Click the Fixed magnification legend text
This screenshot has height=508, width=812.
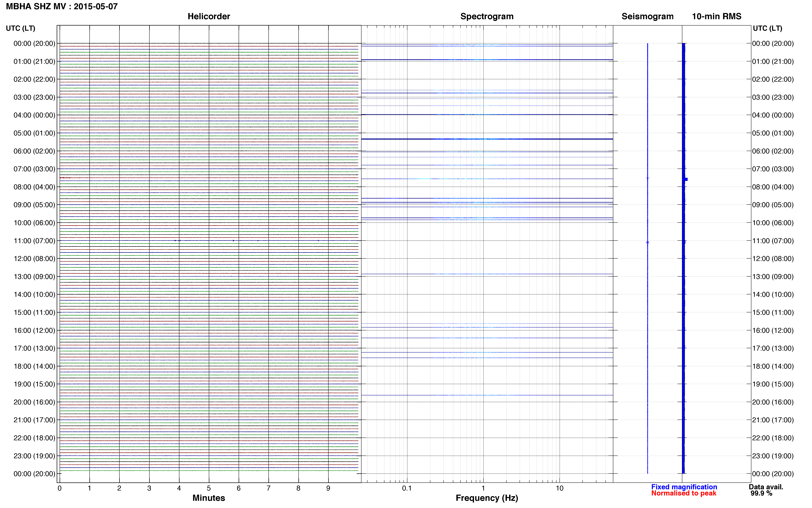[684, 487]
